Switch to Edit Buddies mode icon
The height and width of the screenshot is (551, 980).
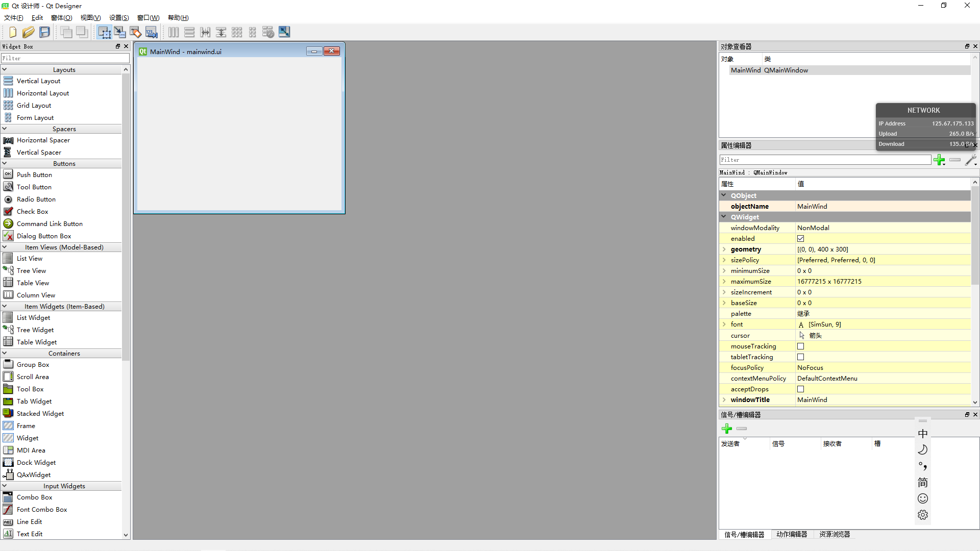click(x=136, y=32)
